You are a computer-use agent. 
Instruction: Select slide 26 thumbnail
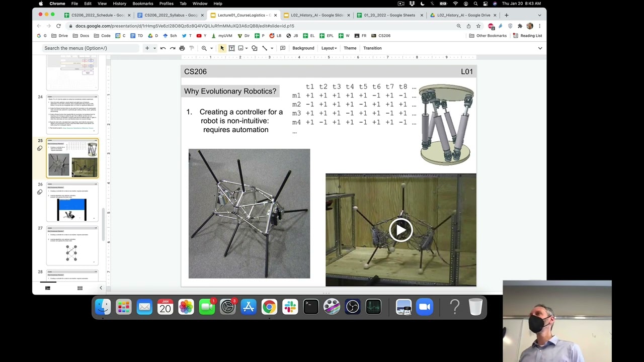point(72,202)
